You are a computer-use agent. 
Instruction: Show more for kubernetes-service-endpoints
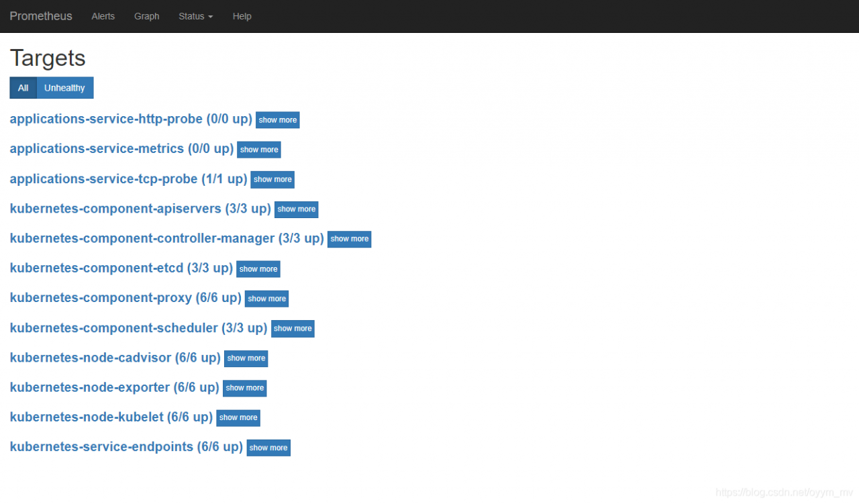268,448
